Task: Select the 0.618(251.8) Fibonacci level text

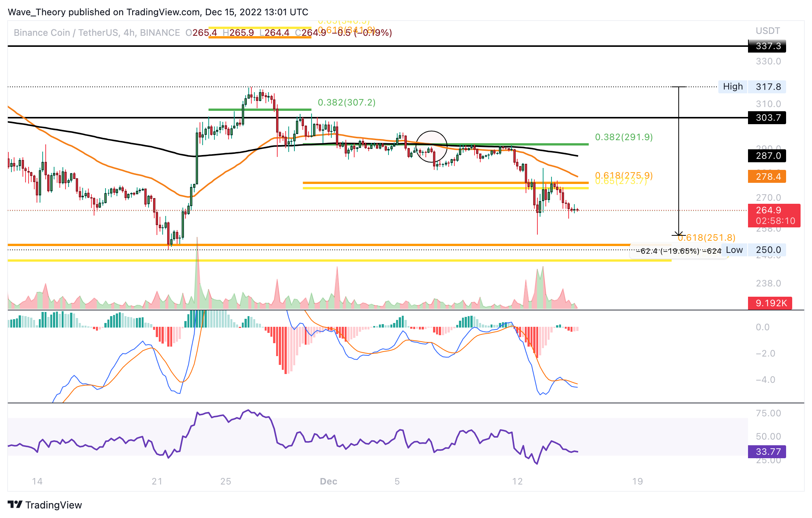Action: pyautogui.click(x=707, y=238)
